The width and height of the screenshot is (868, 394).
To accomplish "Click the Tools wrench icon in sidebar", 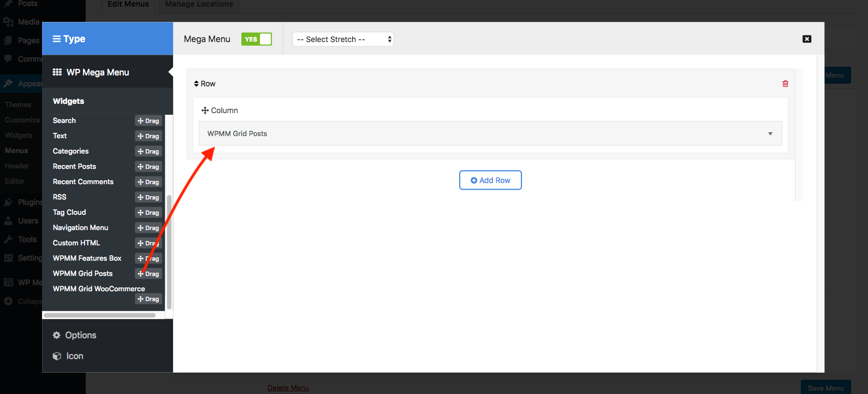I will [8, 239].
